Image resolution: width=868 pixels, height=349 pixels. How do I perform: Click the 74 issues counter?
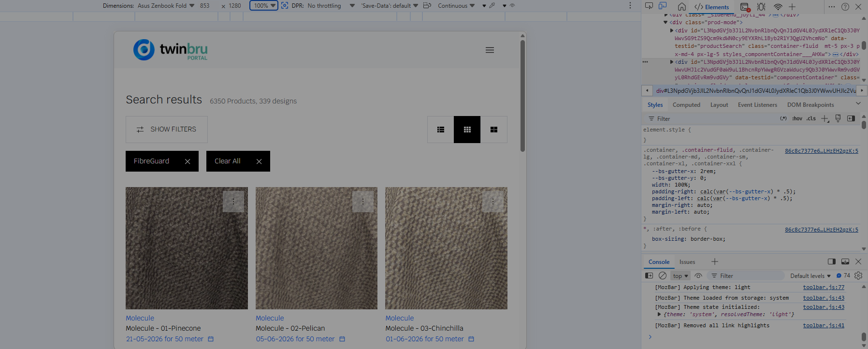click(843, 276)
